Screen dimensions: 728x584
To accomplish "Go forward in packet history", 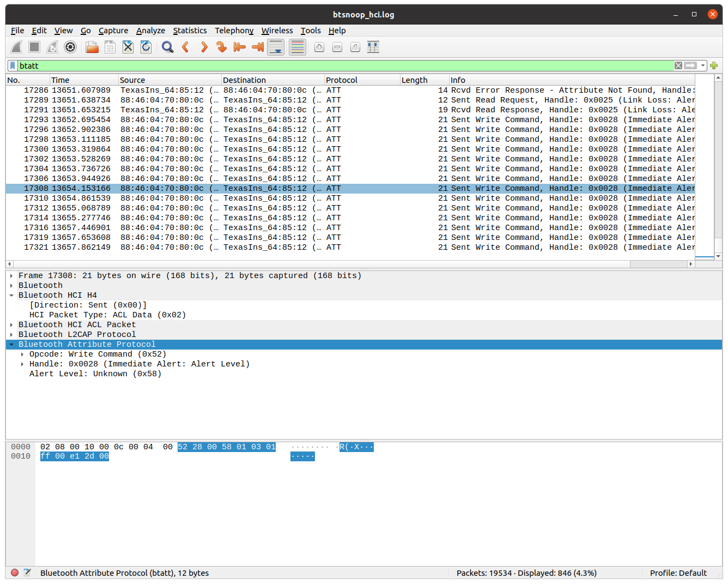I will pos(204,47).
